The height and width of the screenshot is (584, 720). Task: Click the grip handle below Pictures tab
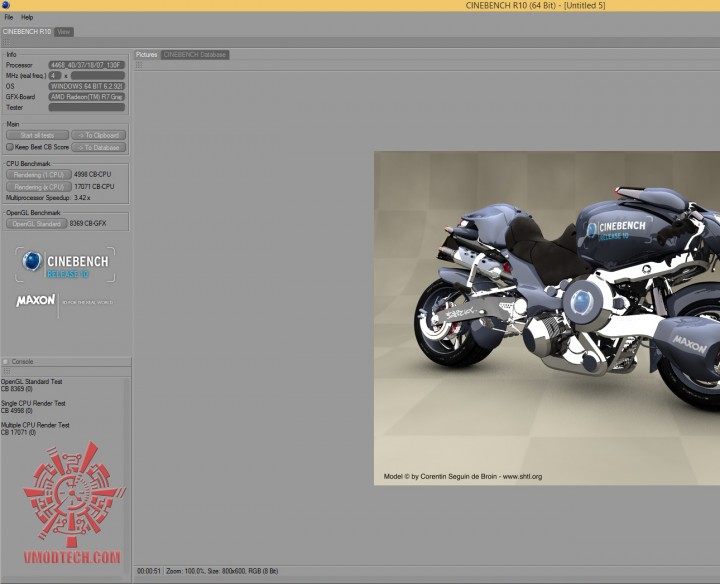[x=139, y=65]
